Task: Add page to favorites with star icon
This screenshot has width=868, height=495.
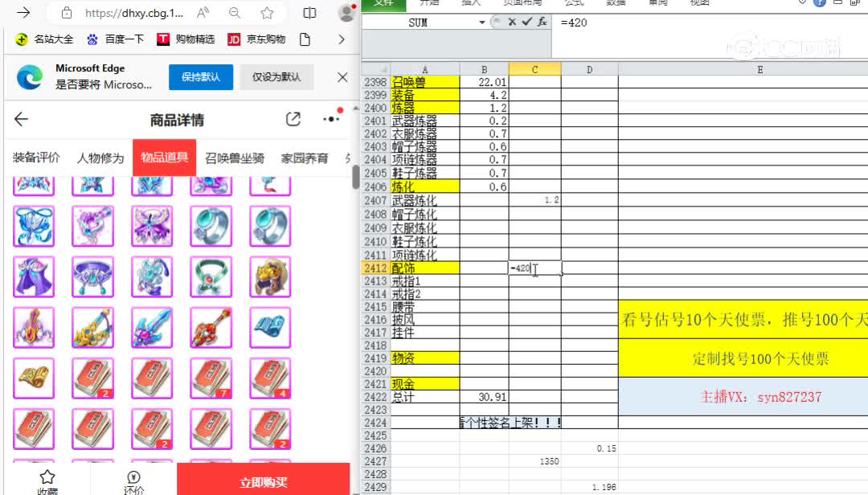Action: pyautogui.click(x=267, y=13)
